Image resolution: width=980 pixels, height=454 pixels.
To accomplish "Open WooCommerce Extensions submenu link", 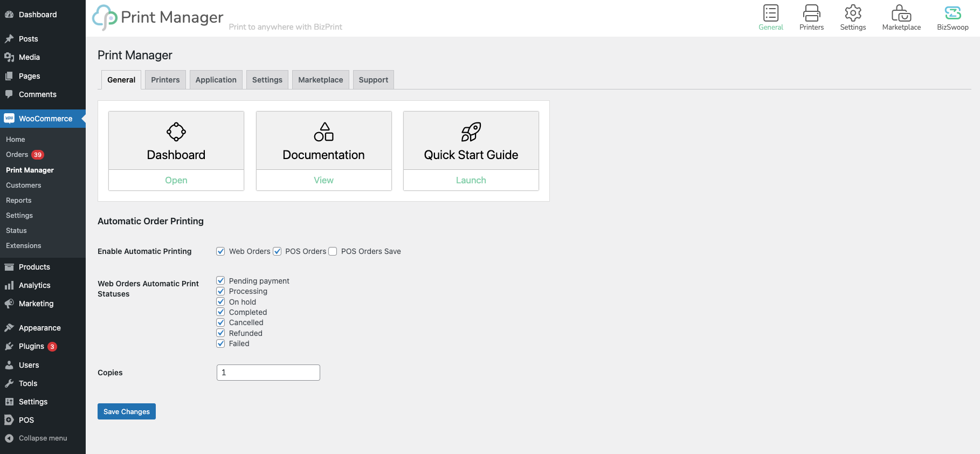I will click(x=24, y=245).
